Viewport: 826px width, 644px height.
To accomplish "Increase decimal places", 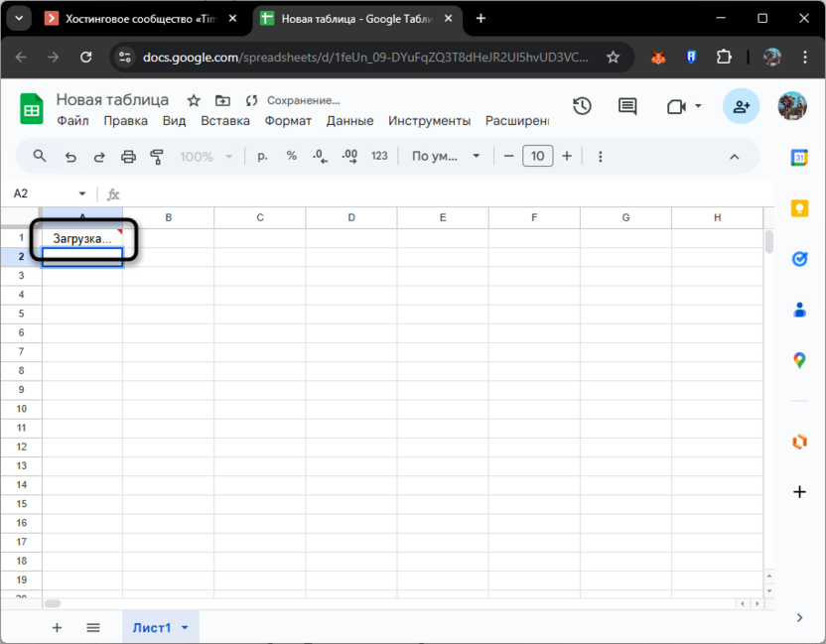I will click(349, 157).
